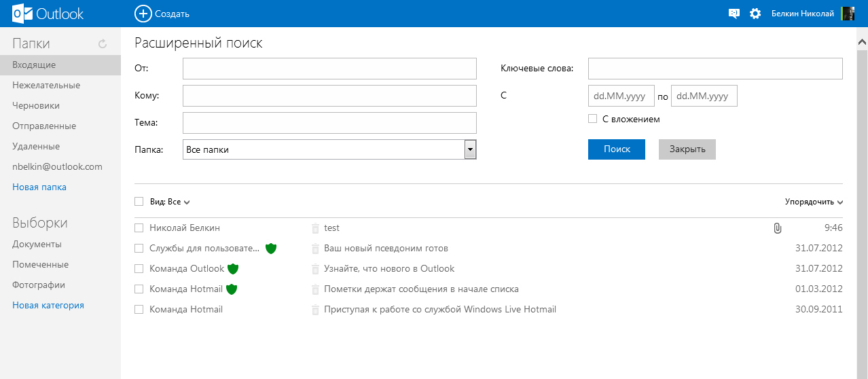Open the Нежелательные folder
This screenshot has height=379, width=868.
click(46, 86)
